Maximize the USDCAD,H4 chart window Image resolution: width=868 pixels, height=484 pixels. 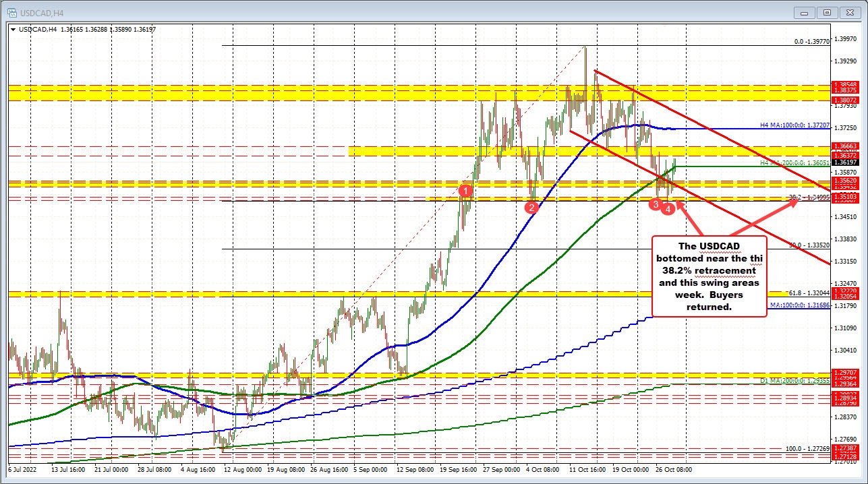[x=828, y=12]
